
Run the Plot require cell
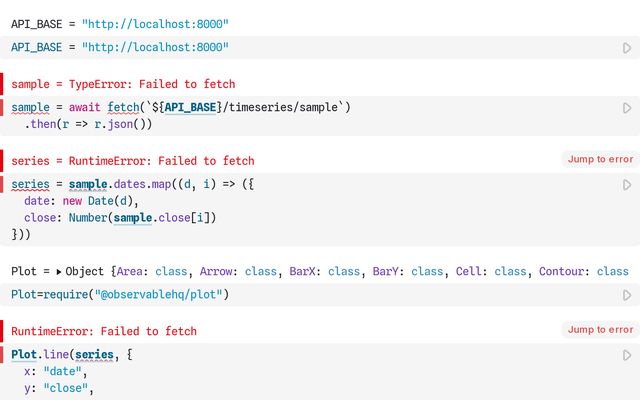pyautogui.click(x=627, y=295)
